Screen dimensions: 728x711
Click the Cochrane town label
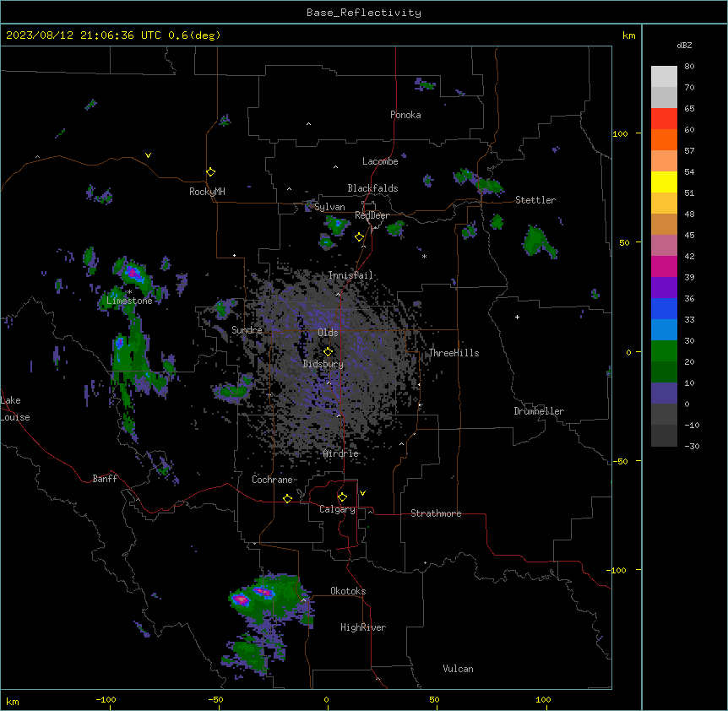(x=272, y=480)
